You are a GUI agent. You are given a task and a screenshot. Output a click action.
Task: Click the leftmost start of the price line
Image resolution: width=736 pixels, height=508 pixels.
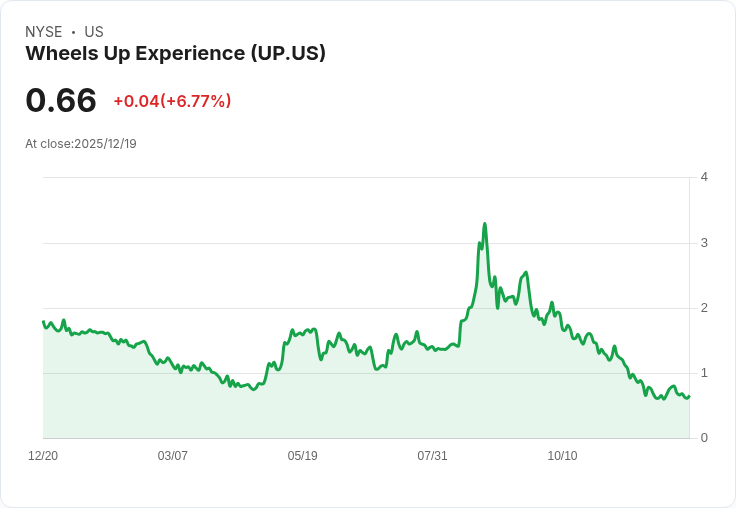[43, 322]
